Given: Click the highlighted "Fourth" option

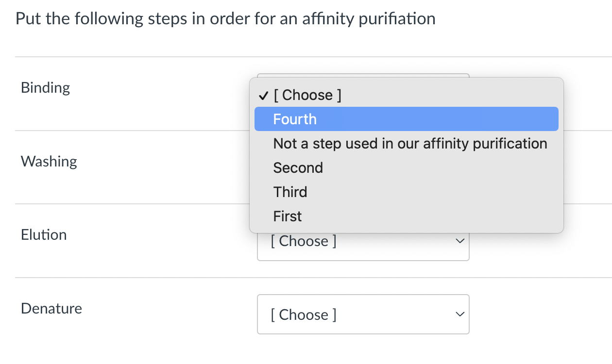Looking at the screenshot, I should (x=294, y=119).
